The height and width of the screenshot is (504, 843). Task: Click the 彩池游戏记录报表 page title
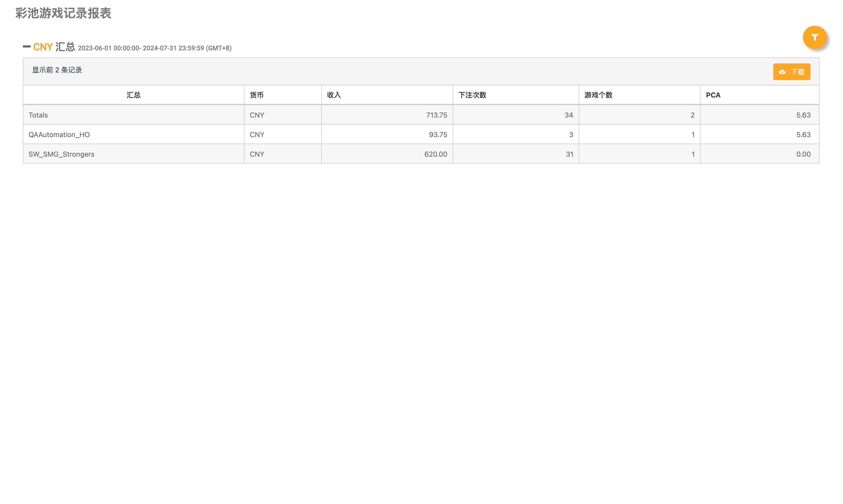63,13
